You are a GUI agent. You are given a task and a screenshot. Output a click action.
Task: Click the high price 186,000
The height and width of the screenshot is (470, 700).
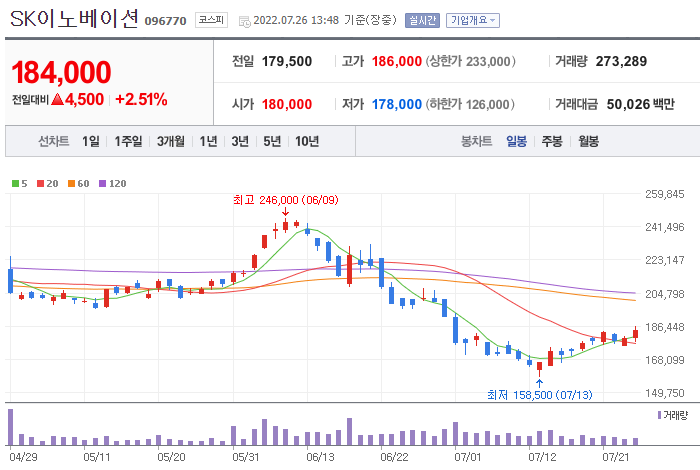coord(397,61)
